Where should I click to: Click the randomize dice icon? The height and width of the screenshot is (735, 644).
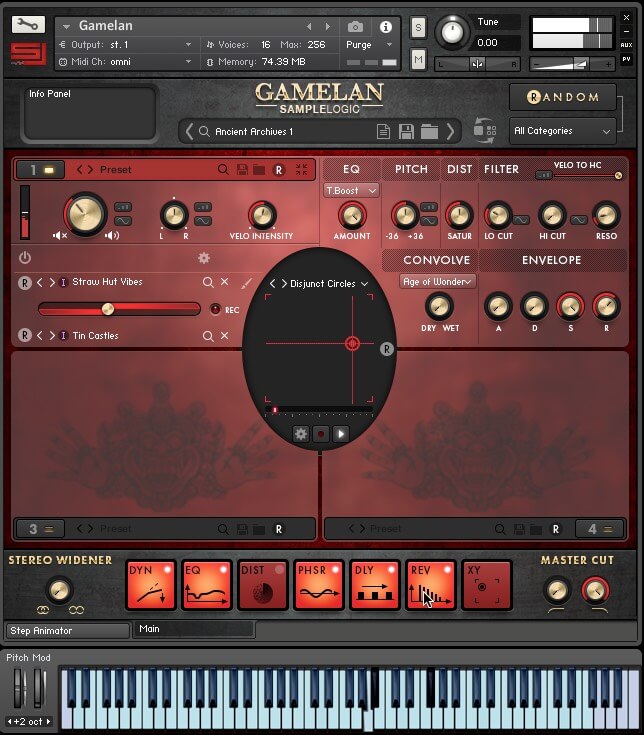[485, 130]
